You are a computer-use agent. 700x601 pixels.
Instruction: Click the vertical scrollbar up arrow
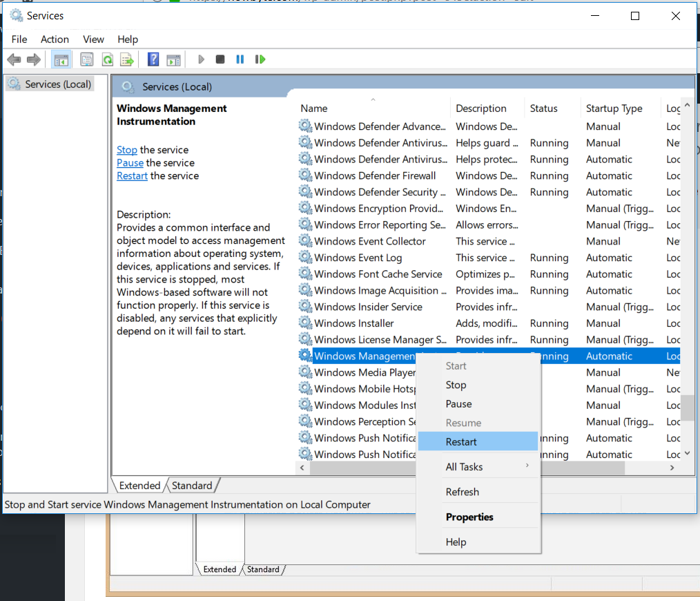[687, 106]
